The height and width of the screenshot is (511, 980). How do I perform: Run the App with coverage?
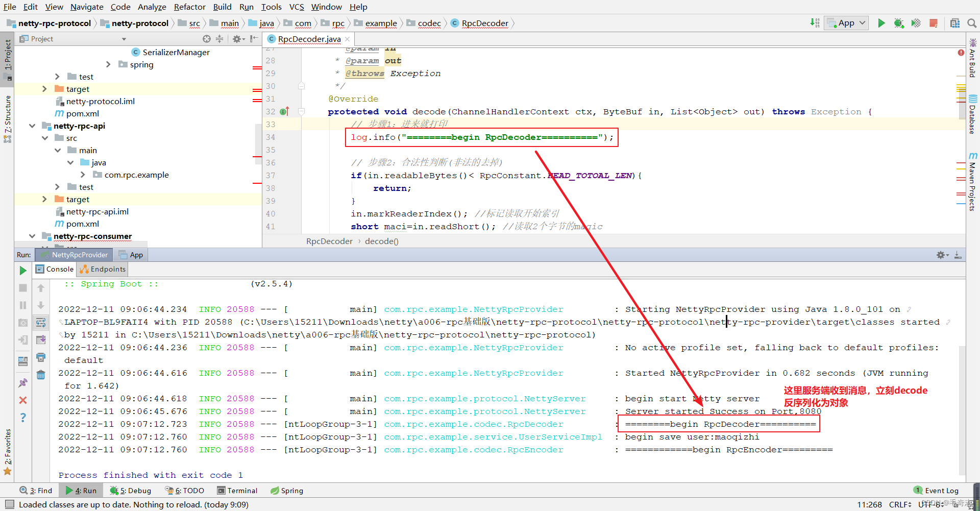[x=916, y=23]
